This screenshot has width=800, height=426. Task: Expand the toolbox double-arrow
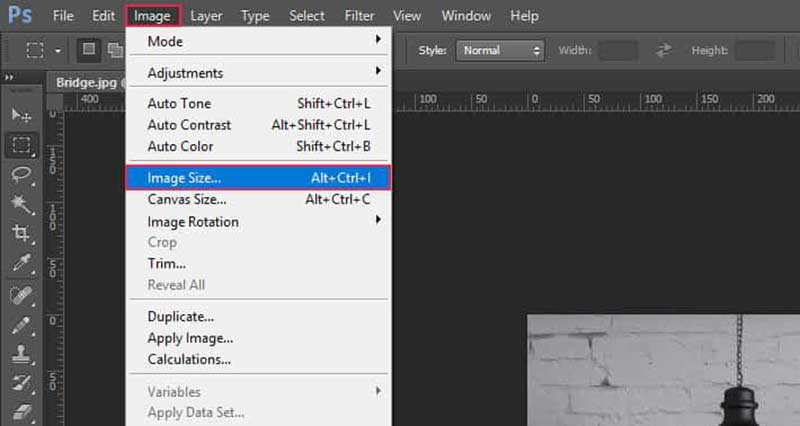(x=9, y=78)
